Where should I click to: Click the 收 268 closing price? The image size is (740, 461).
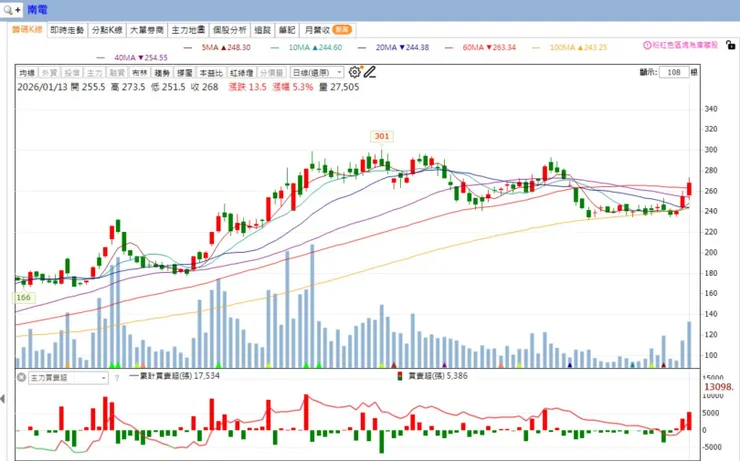click(x=204, y=87)
